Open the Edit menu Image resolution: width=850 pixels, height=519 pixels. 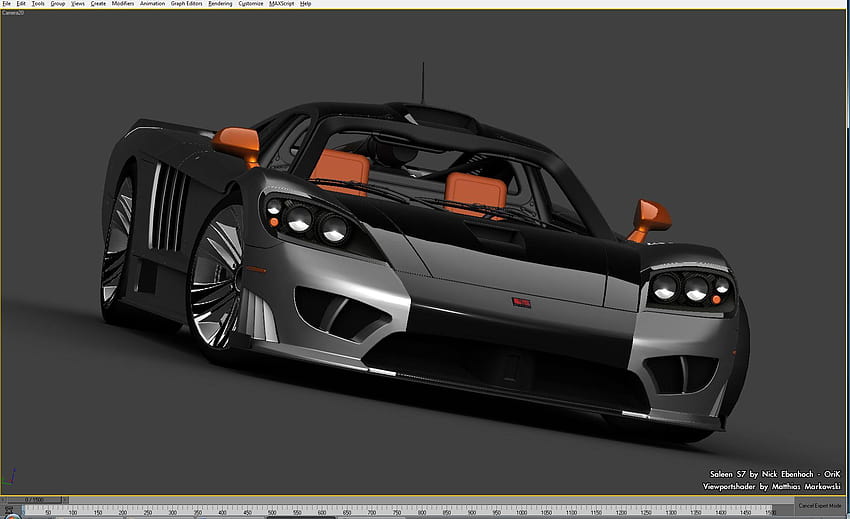(21, 3)
